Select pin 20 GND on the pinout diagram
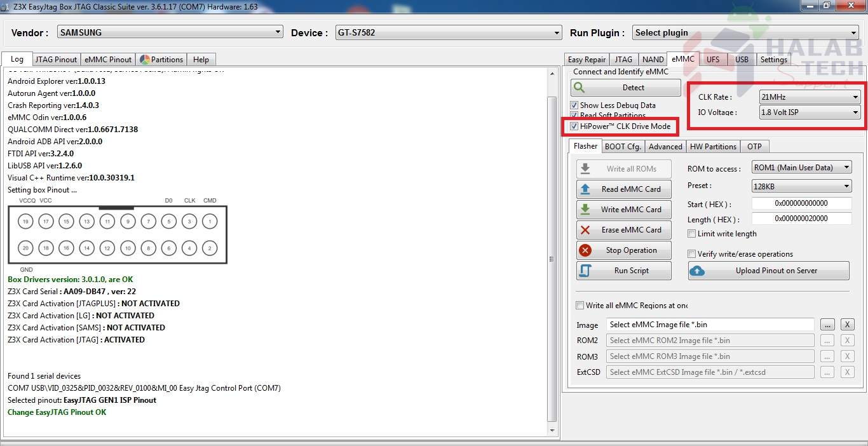Viewport: 868px width, 446px height. tap(25, 248)
